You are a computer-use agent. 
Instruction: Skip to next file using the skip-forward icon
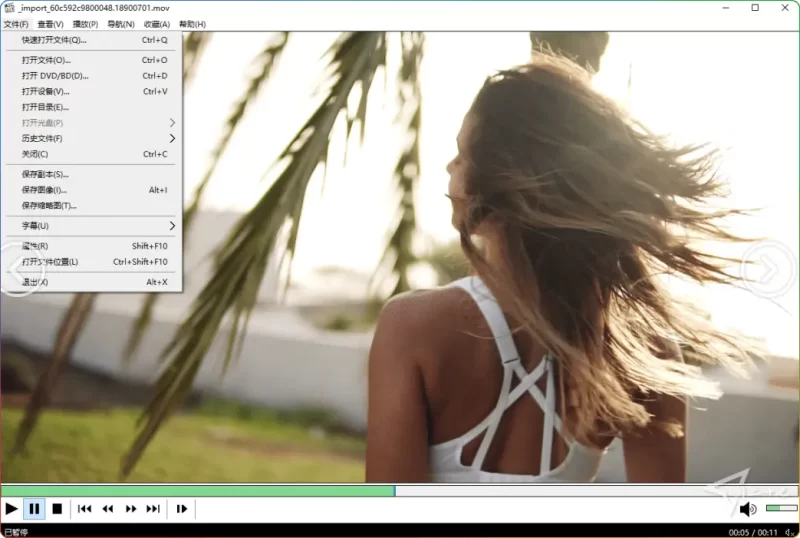pyautogui.click(x=153, y=509)
